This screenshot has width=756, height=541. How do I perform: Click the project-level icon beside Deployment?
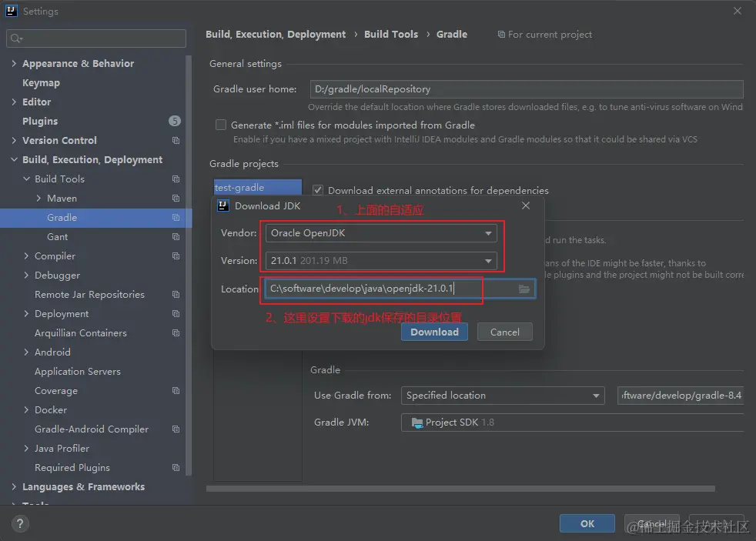coord(176,314)
